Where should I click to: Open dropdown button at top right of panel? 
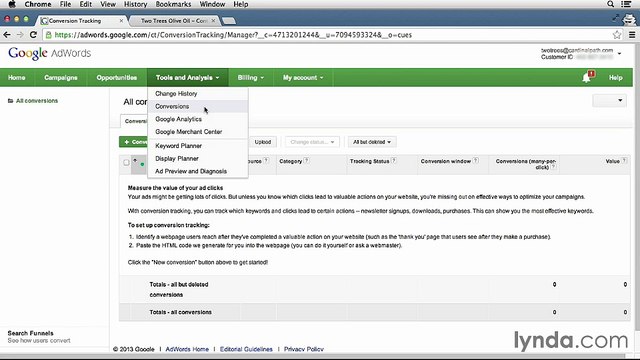tap(609, 100)
